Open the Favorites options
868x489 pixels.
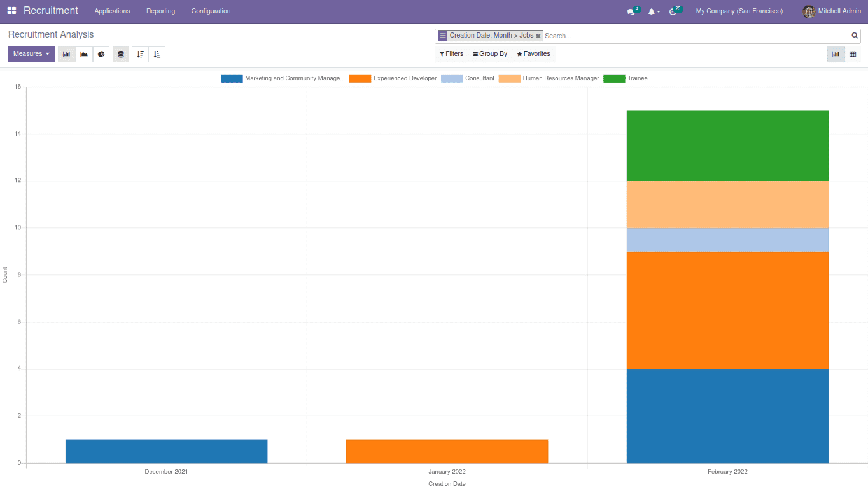tap(533, 54)
